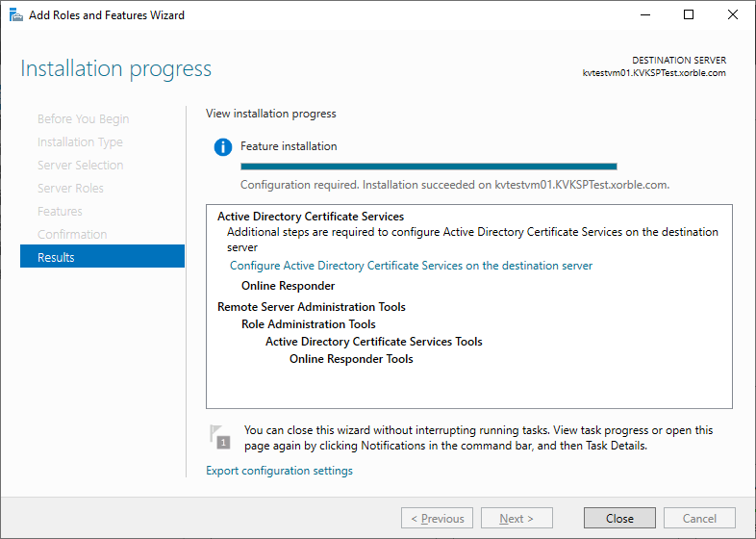Maximize the wizard window
756x539 pixels.
pos(689,15)
